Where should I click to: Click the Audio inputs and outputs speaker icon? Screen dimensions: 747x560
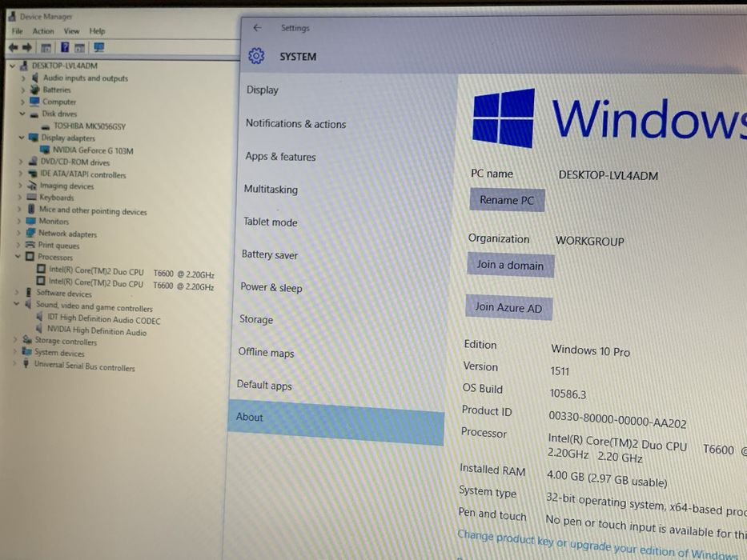(x=34, y=77)
